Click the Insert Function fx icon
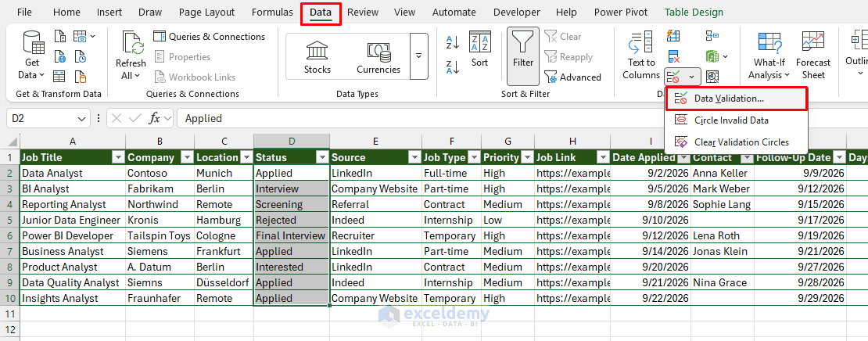The width and height of the screenshot is (868, 341). click(x=155, y=118)
